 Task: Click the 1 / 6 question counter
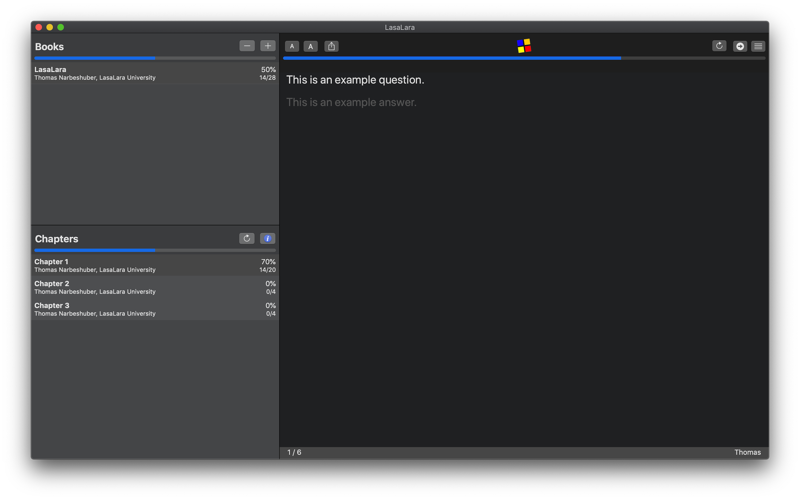[294, 453]
